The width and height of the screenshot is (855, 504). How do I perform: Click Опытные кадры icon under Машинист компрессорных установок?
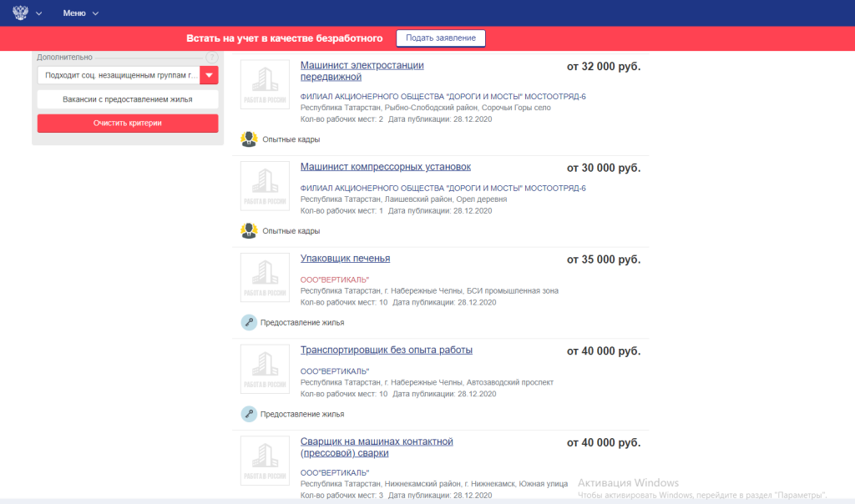249,230
